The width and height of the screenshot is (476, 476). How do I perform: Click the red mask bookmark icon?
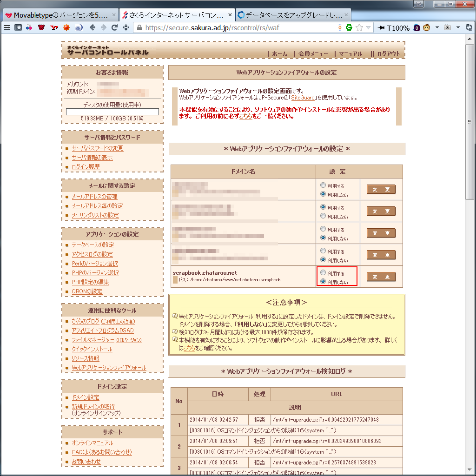coord(41,27)
